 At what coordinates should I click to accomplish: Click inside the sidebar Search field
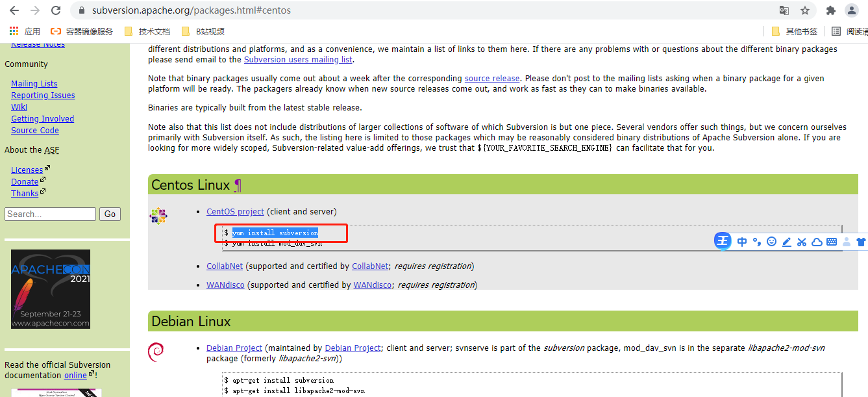(50, 214)
